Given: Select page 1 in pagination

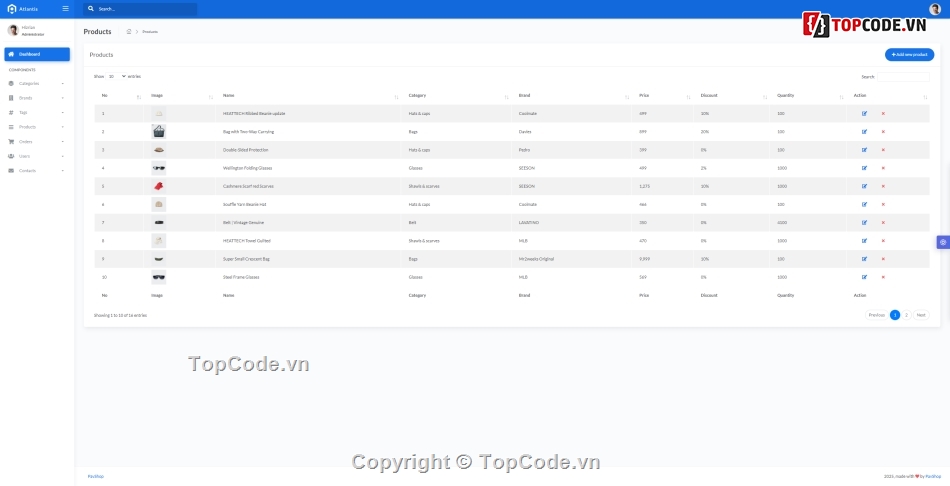Looking at the screenshot, I should (x=894, y=315).
